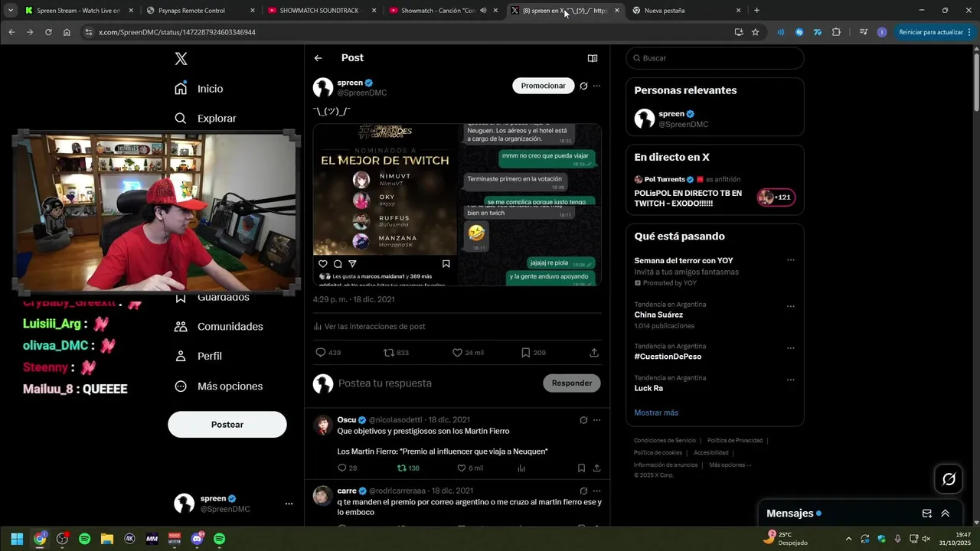Click the X logo in sidebar

(181, 59)
